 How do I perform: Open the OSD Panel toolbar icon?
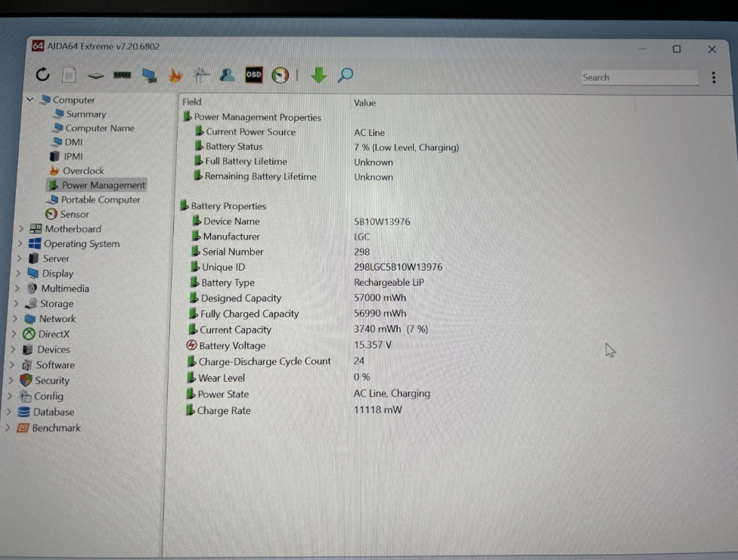tap(253, 74)
